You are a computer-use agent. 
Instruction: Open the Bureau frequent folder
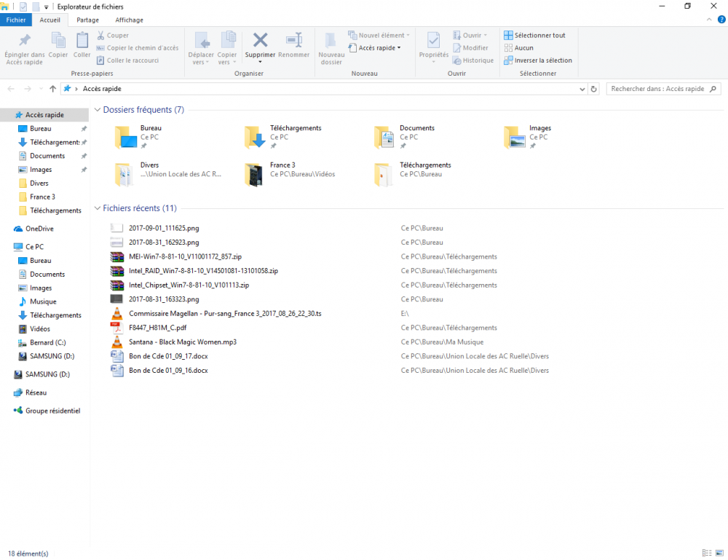[138, 137]
